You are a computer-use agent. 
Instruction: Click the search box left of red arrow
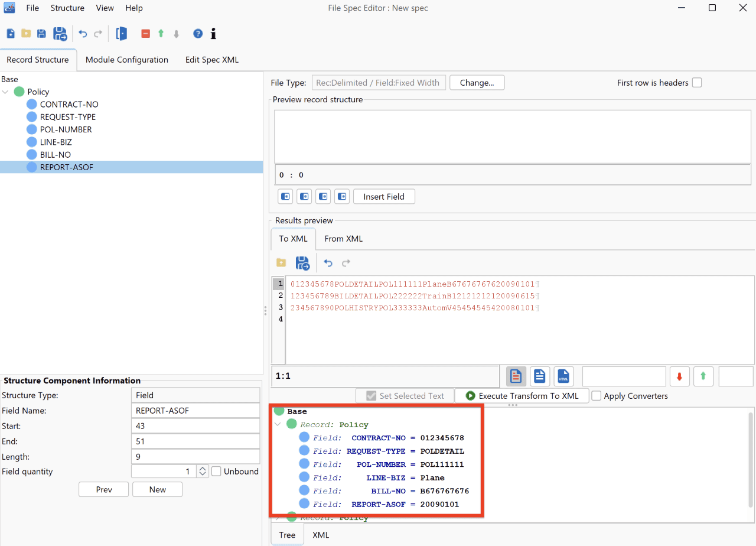[x=624, y=376]
